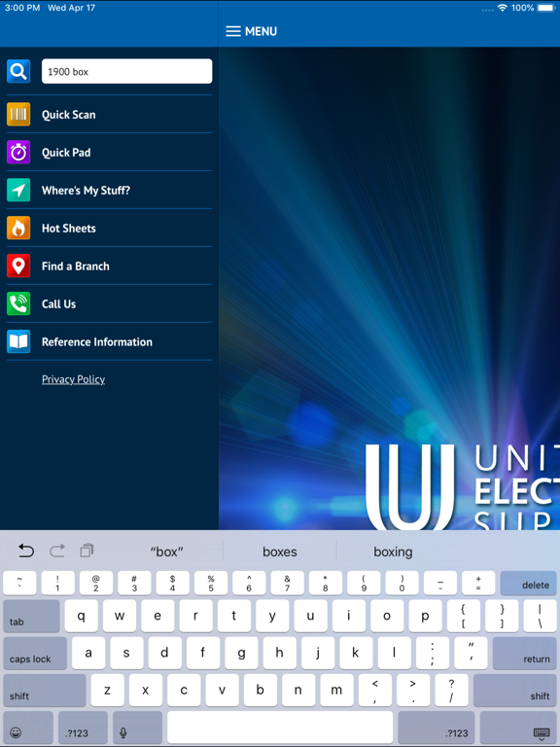Tap the space bar
Viewport: 560px width, 747px height.
coord(280,728)
